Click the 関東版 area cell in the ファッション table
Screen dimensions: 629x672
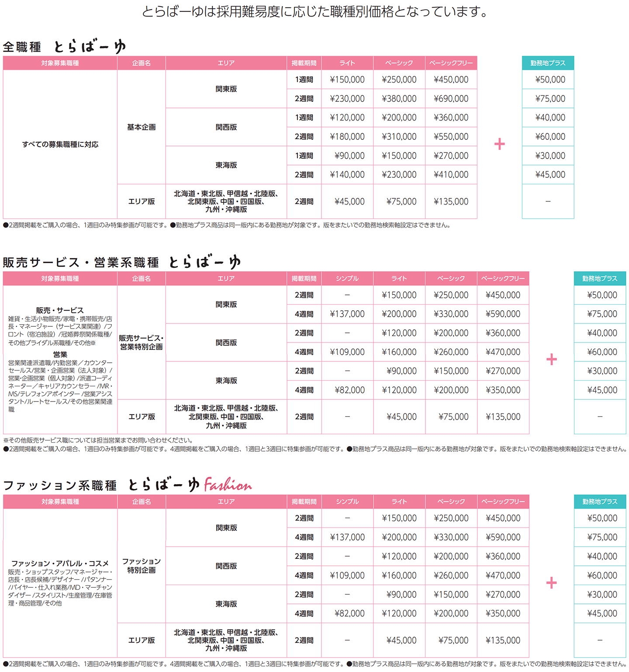tap(226, 528)
